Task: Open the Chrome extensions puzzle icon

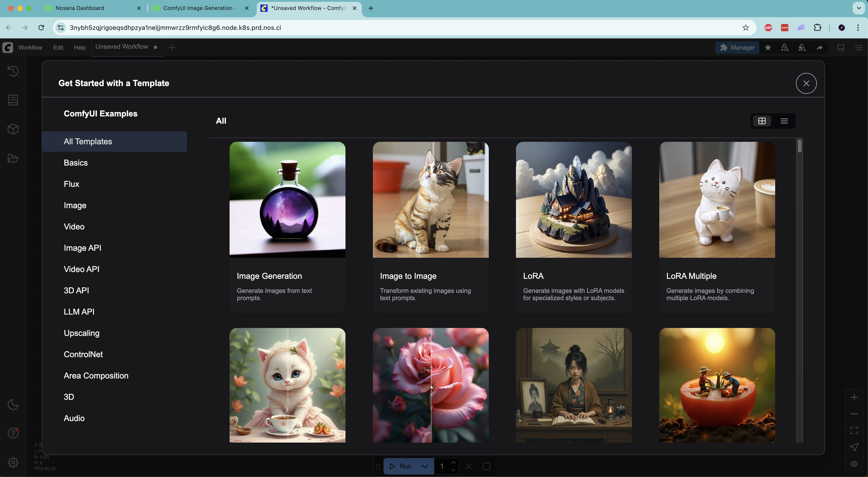Action: pyautogui.click(x=817, y=28)
